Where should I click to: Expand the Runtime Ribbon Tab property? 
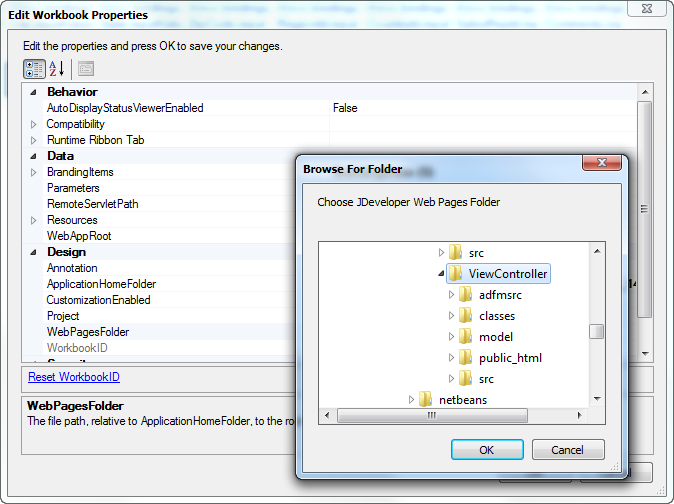click(x=34, y=140)
